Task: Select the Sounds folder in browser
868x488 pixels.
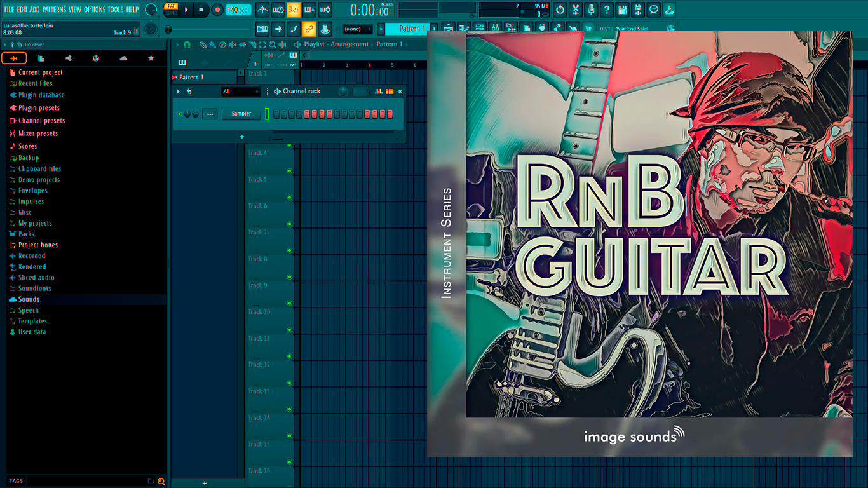Action: [x=86, y=299]
